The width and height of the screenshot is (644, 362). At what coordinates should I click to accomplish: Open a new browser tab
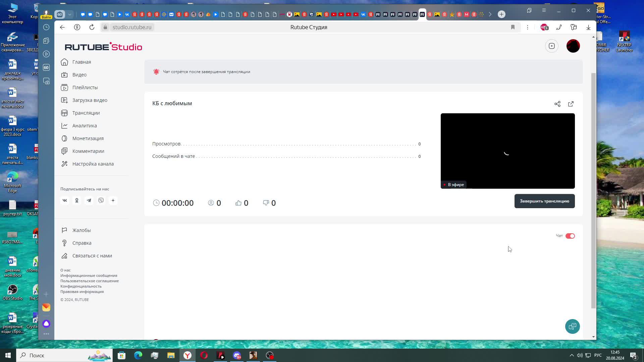pyautogui.click(x=501, y=14)
